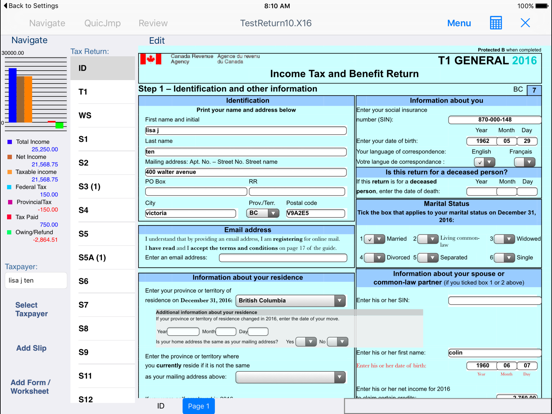Toggle Divorced status box
Screen dimensions: 552x414
[x=374, y=258]
